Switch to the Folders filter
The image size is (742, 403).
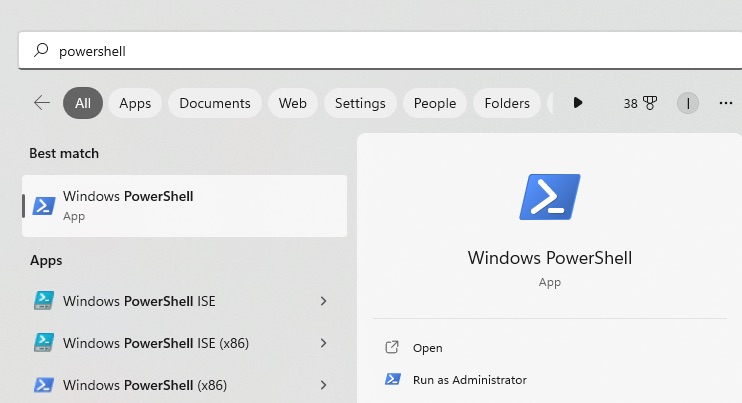(x=507, y=103)
